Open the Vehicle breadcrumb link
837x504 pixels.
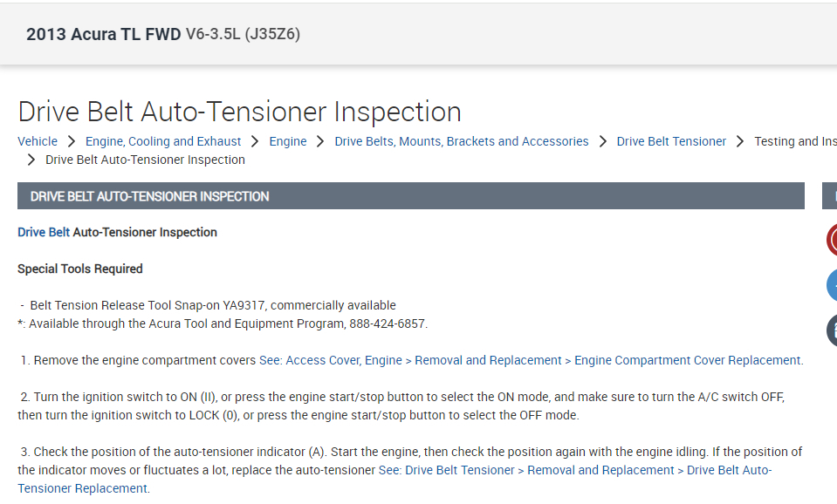(38, 141)
